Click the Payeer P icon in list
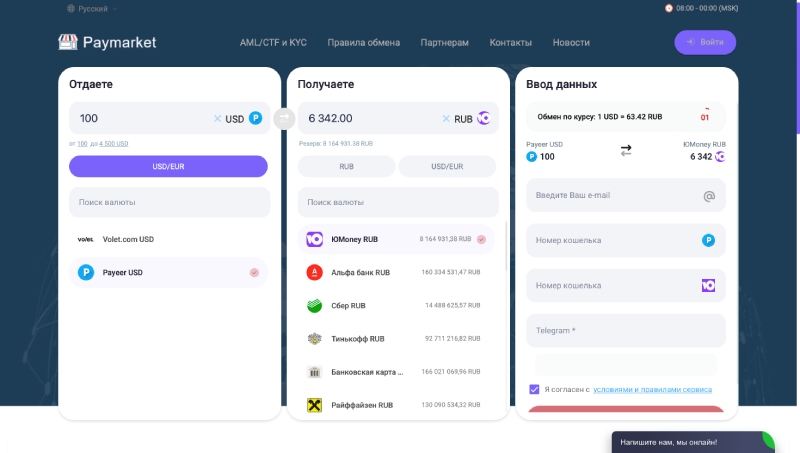800x453 pixels. click(86, 272)
